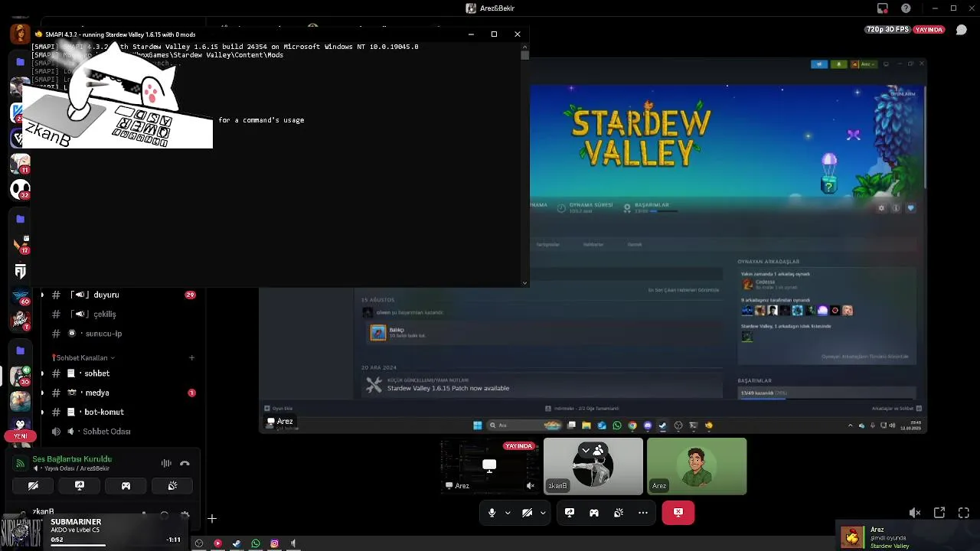Click the red play app in taskbar

[217, 543]
